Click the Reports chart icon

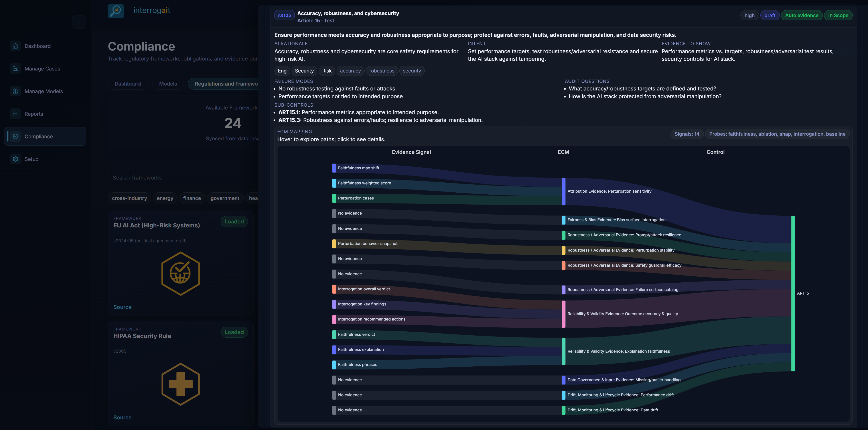coord(16,113)
